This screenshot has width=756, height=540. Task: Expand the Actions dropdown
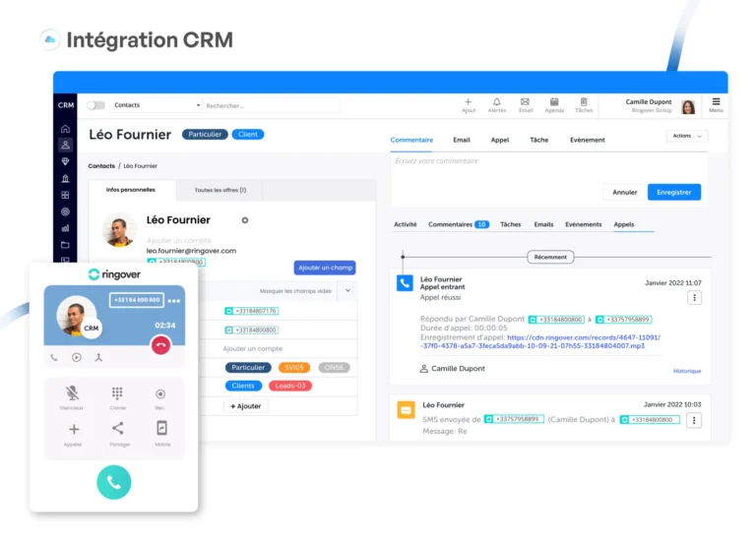click(687, 136)
